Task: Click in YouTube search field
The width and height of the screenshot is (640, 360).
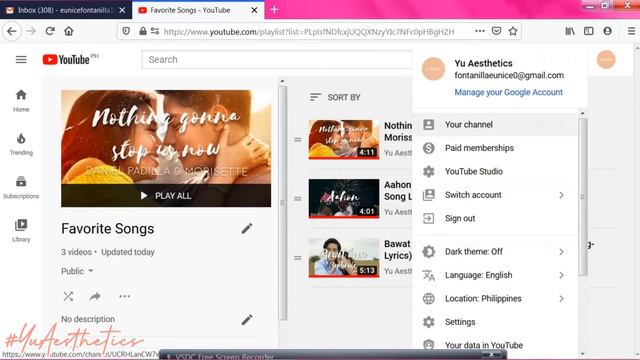Action: (277, 60)
